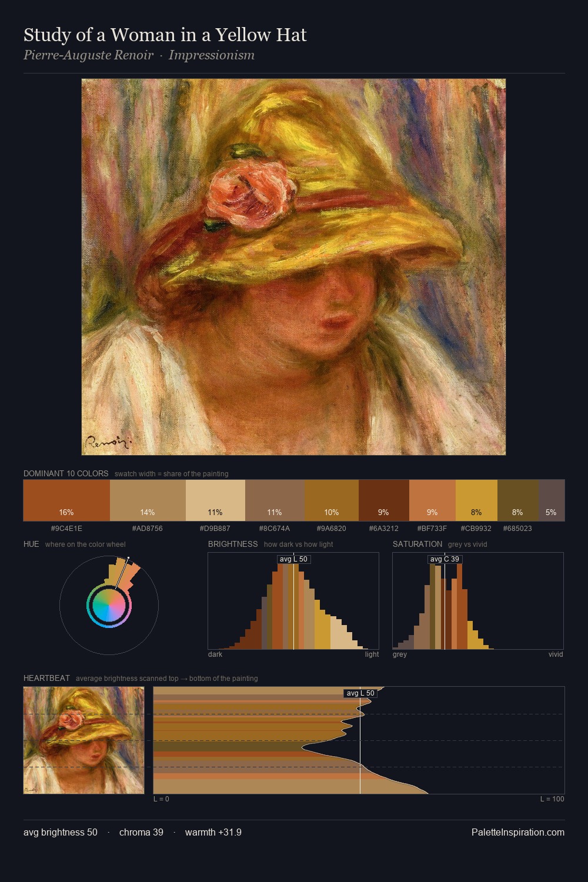Click the SATURATION section heading
The image size is (588, 882).
417,544
